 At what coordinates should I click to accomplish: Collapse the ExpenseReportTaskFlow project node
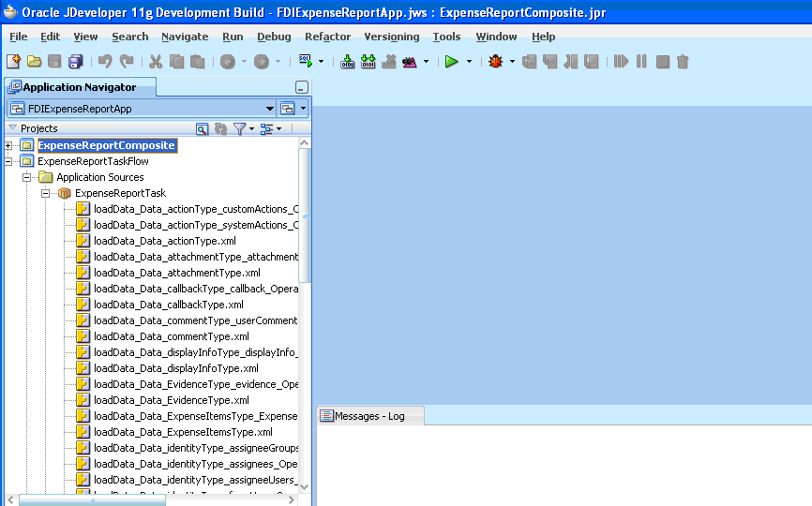[x=8, y=162]
